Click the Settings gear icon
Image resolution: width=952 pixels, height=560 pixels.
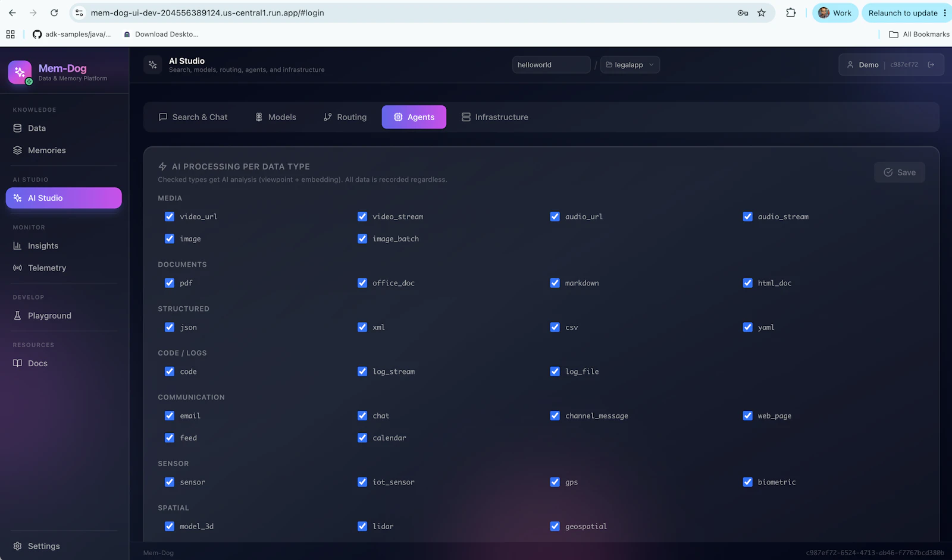pos(17,546)
